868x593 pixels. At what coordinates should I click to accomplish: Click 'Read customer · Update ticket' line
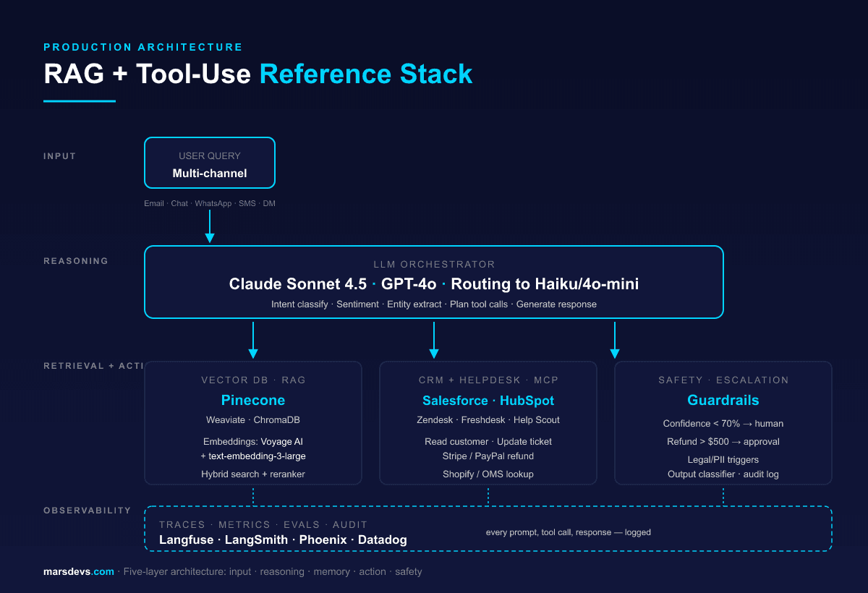(488, 442)
